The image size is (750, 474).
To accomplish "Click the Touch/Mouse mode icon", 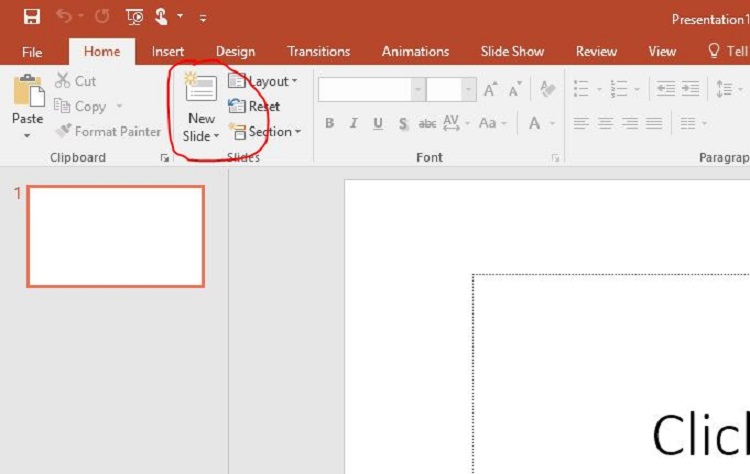I will coord(161,17).
